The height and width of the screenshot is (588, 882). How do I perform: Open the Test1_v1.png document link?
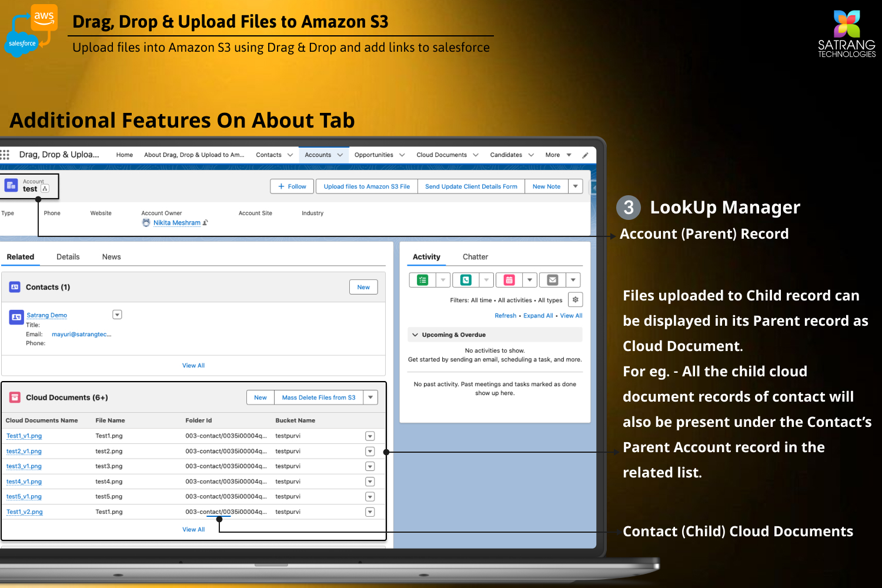click(24, 436)
